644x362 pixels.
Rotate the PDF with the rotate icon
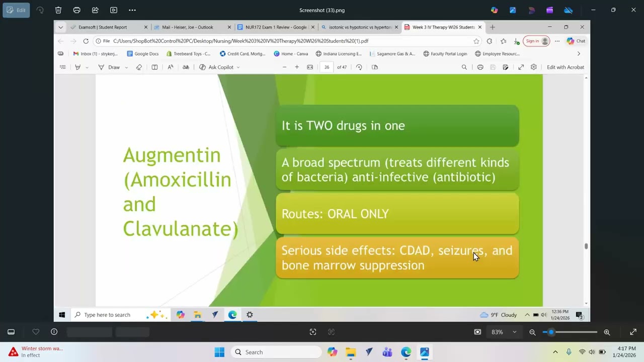tap(359, 67)
